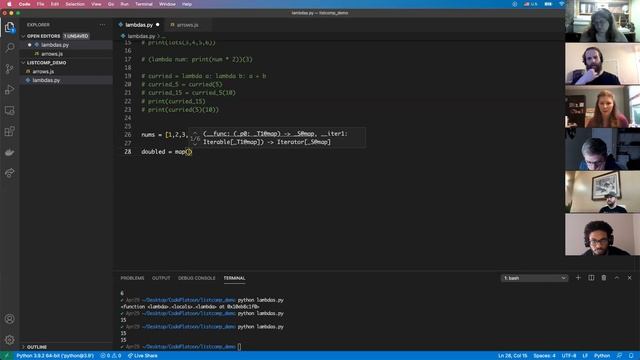Image resolution: width=640 pixels, height=360 pixels.
Task: Open the Docker view in activity bar
Action: [9, 152]
